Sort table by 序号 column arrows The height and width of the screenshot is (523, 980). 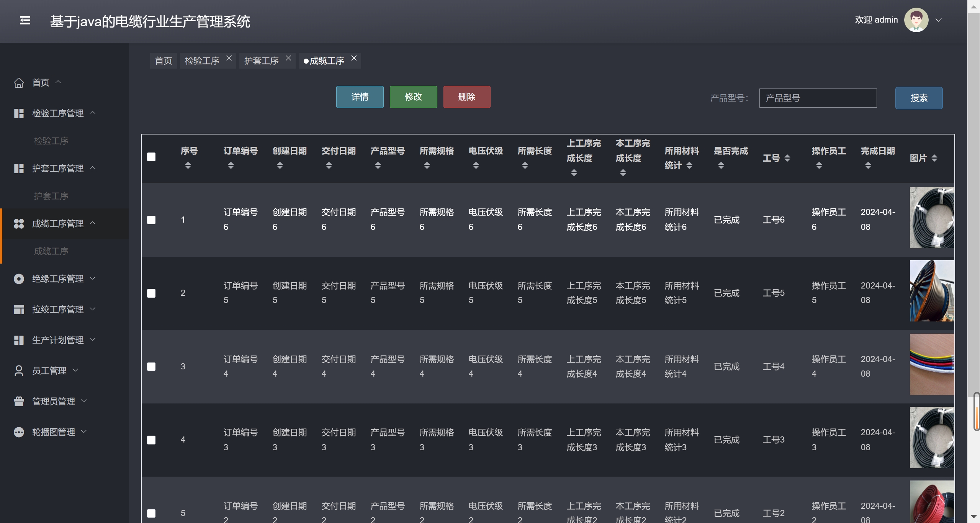[x=188, y=166]
